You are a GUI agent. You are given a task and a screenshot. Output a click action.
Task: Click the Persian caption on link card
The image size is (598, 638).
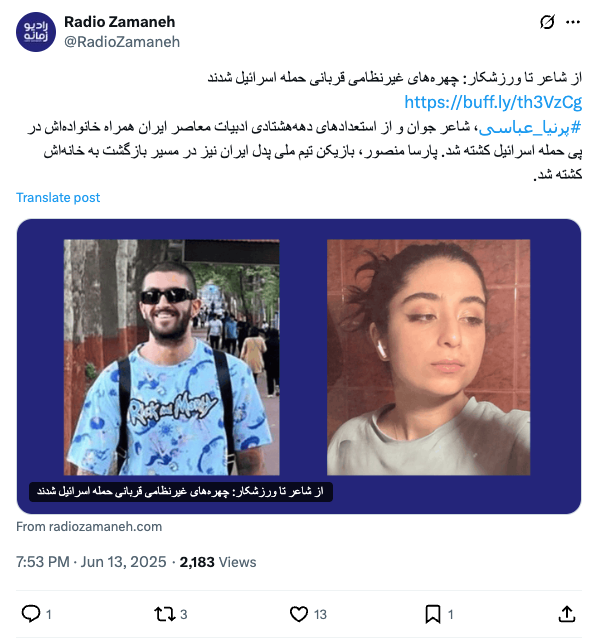pos(181,492)
